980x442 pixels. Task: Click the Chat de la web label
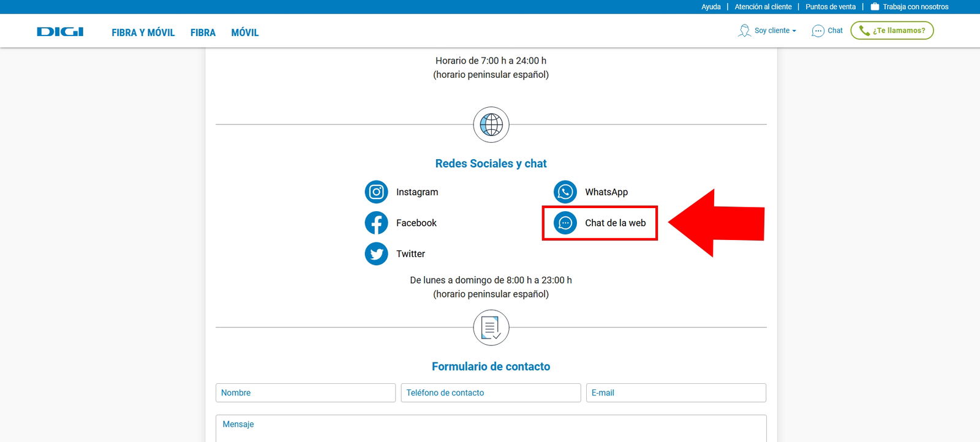pyautogui.click(x=616, y=223)
